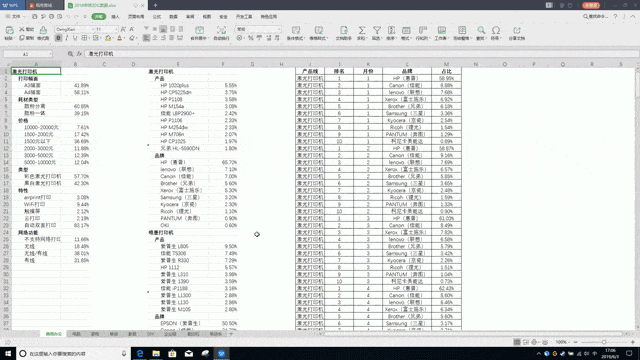
Task: Click the increase font size icon
Action: pyautogui.click(x=123, y=29)
